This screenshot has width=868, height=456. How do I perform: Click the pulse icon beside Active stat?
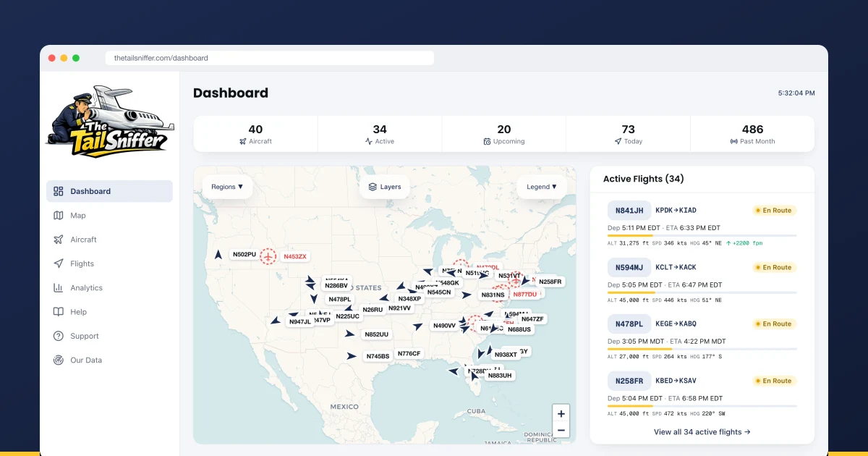pyautogui.click(x=369, y=142)
